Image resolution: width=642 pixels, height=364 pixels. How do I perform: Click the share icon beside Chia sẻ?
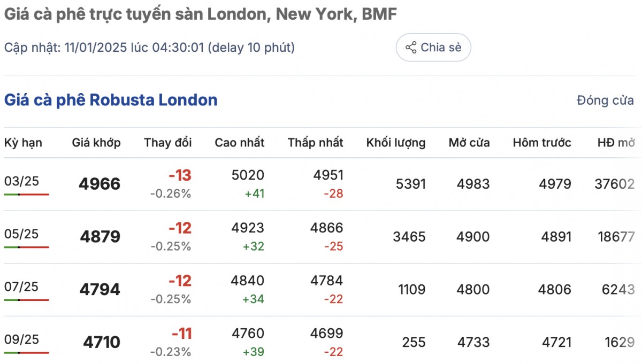pos(411,48)
